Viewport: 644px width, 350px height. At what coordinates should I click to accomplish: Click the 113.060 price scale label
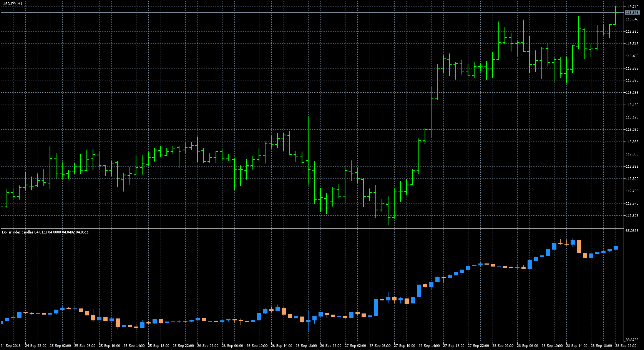(x=632, y=130)
